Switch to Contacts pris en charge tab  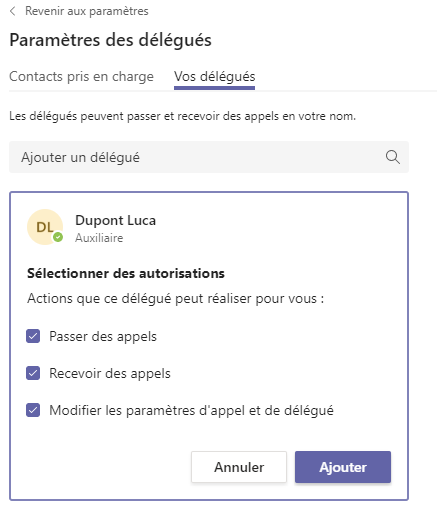(x=81, y=77)
